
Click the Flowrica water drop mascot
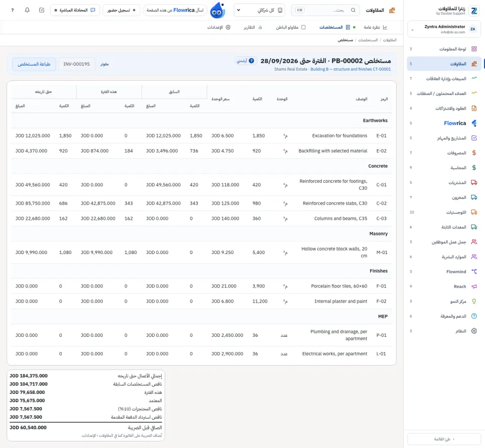coord(217,10)
